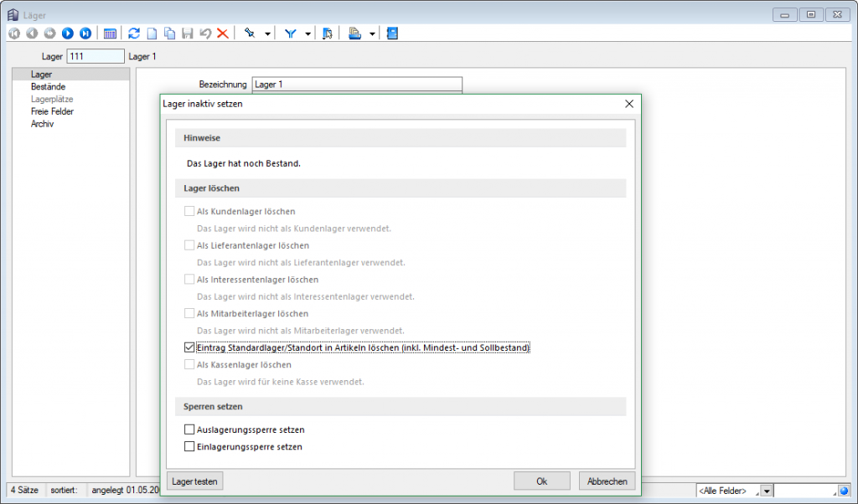Expand the print dropdown arrow
The image size is (858, 504).
point(372,33)
